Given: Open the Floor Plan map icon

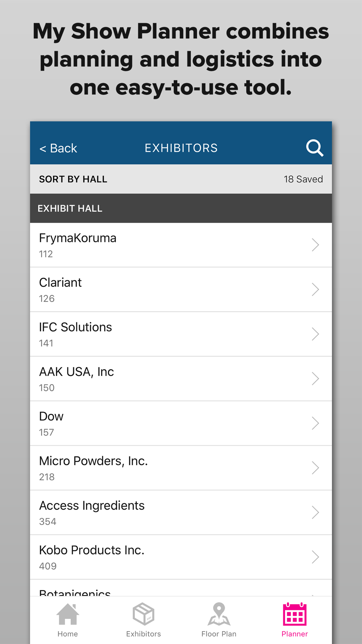Looking at the screenshot, I should pos(219,614).
